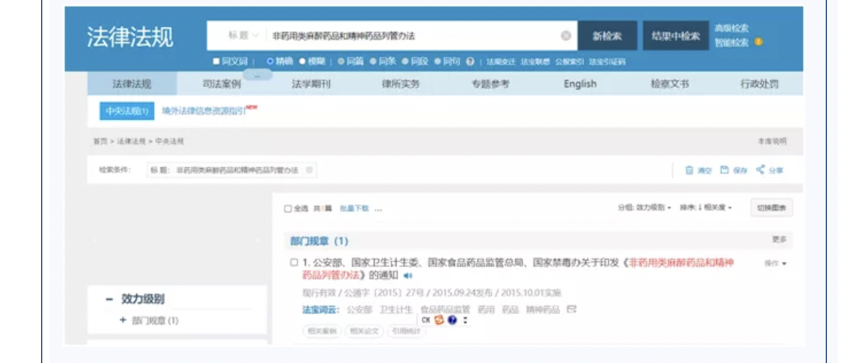This screenshot has width=868, height=363.
Task: Open the 排序 相关度 dropdown
Action: pos(706,208)
